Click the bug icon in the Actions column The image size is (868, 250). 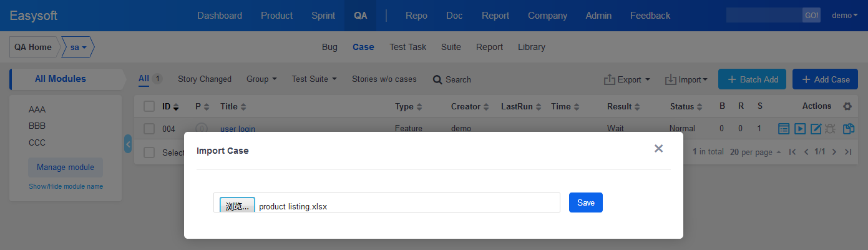click(831, 129)
